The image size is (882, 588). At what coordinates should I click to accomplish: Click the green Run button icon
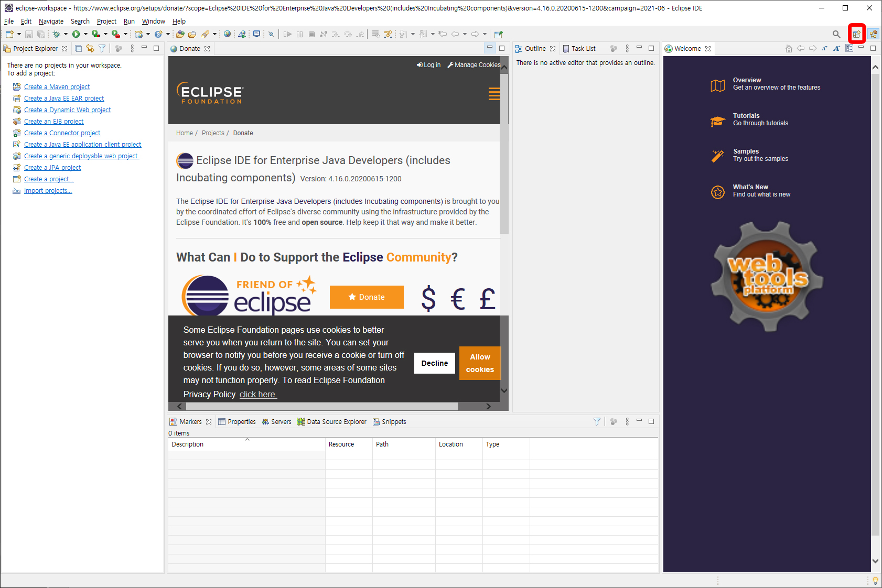76,34
